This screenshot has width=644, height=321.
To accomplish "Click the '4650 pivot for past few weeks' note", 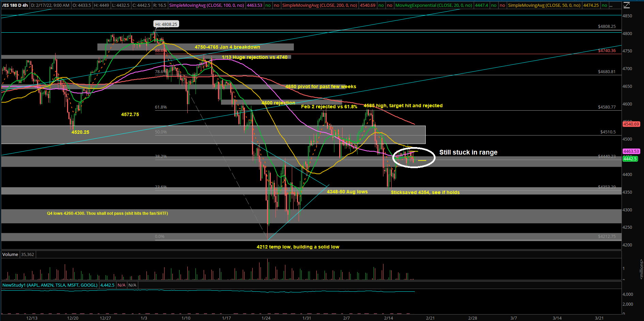I will click(x=321, y=86).
